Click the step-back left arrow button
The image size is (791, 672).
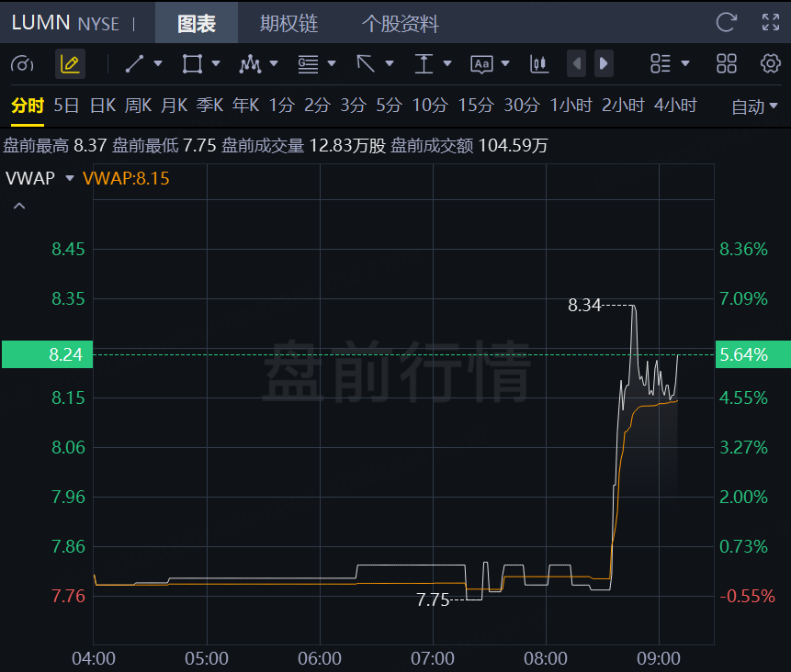[x=577, y=63]
